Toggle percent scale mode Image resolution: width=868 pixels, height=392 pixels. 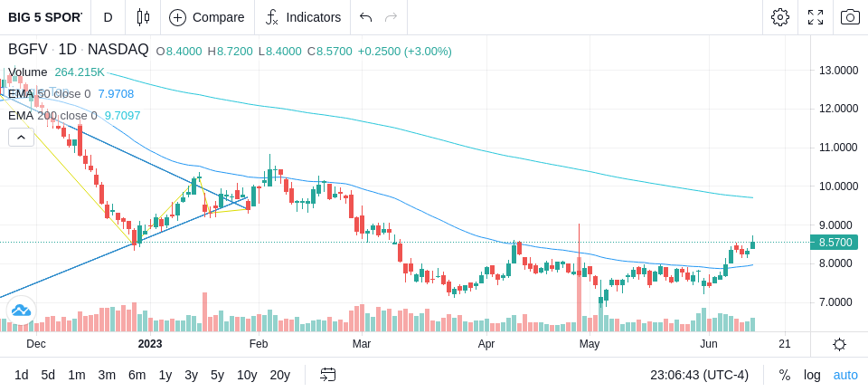coord(785,376)
